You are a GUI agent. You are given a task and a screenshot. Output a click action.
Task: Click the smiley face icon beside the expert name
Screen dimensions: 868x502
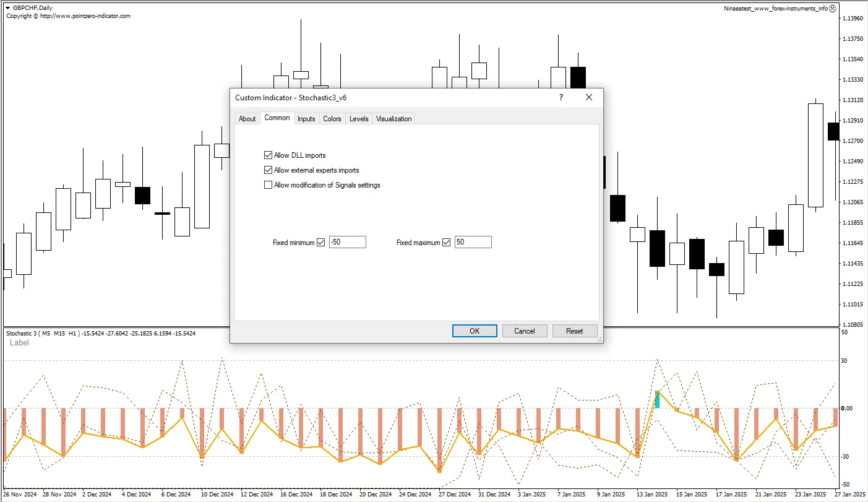(x=832, y=9)
